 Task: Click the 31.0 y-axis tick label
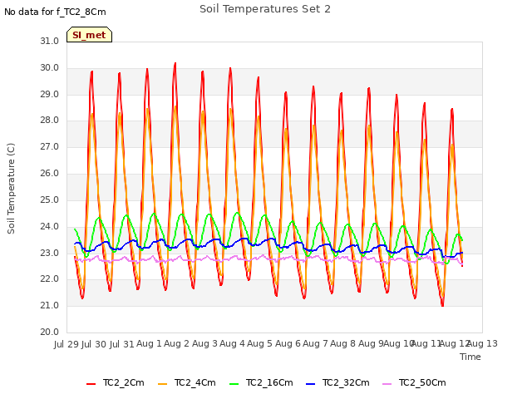(50, 41)
